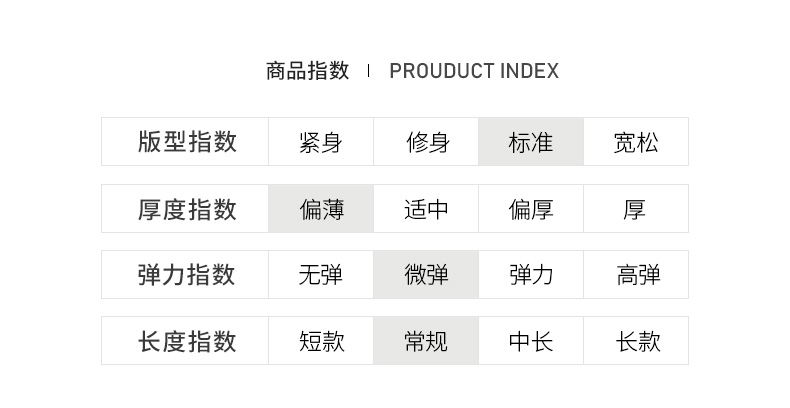Click the highlighted 常规 length cell

pyautogui.click(x=426, y=341)
